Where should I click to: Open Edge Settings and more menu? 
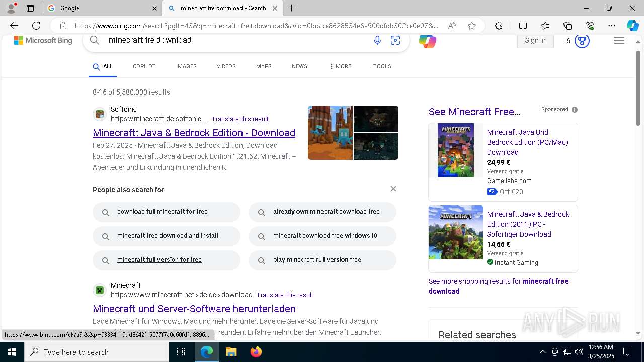coord(612,26)
